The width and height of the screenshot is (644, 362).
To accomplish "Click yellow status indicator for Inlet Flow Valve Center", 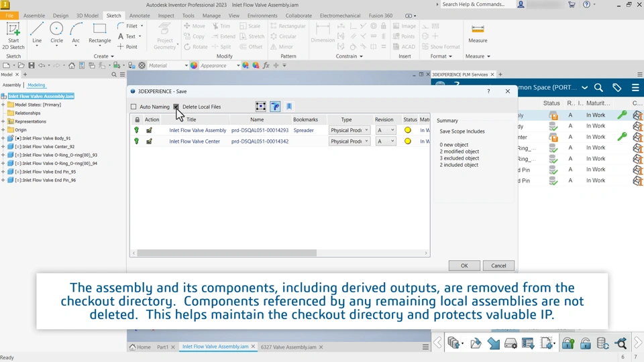I will [x=407, y=141].
